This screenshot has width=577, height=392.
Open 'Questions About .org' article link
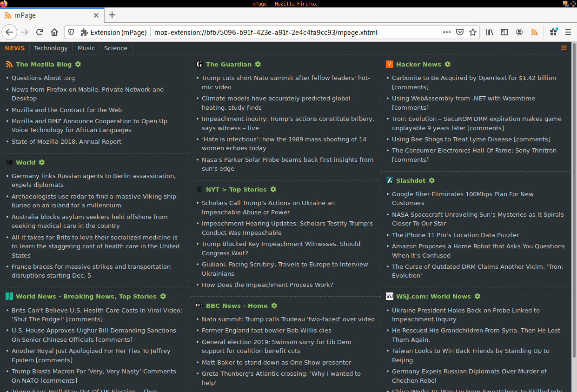[x=43, y=78]
